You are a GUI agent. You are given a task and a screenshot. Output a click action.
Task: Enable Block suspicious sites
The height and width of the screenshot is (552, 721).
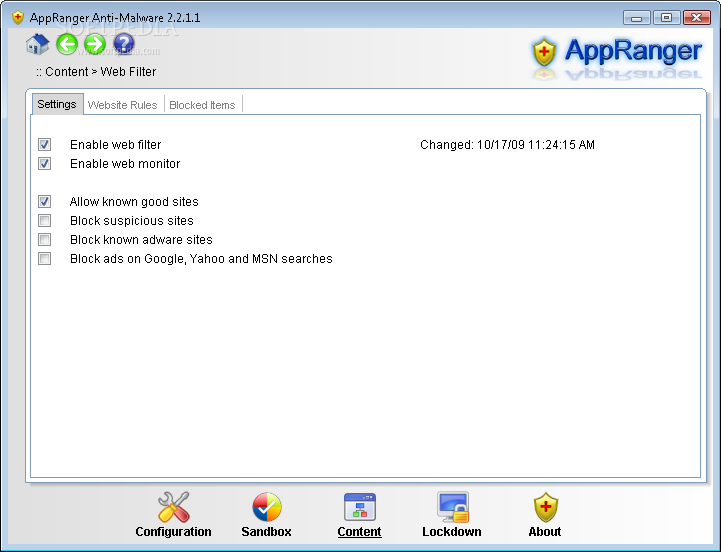[x=45, y=220]
